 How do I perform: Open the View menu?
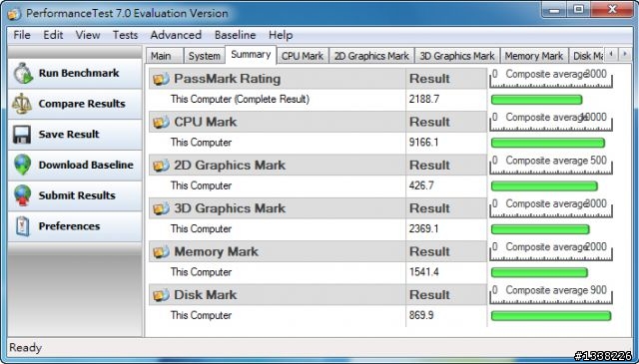click(x=88, y=35)
